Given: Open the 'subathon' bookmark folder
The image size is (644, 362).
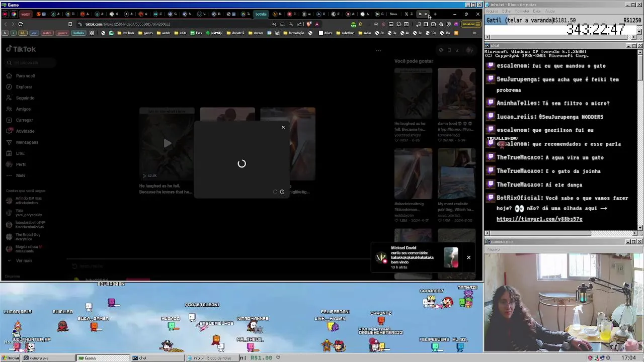Looking at the screenshot, I should click(345, 33).
